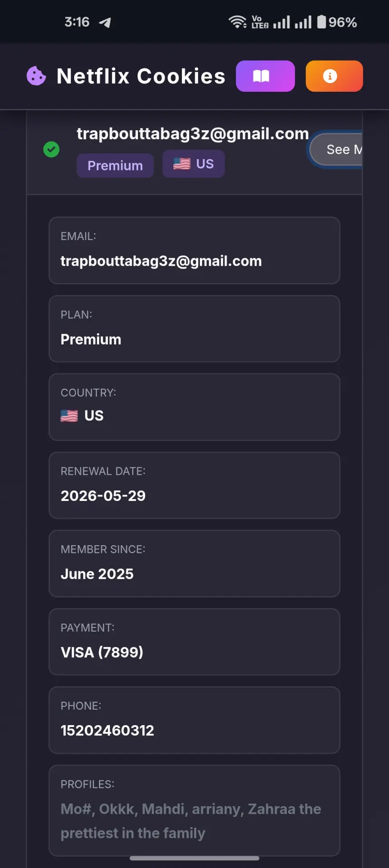Expand account with See More button
389x868 pixels.
pos(336,149)
